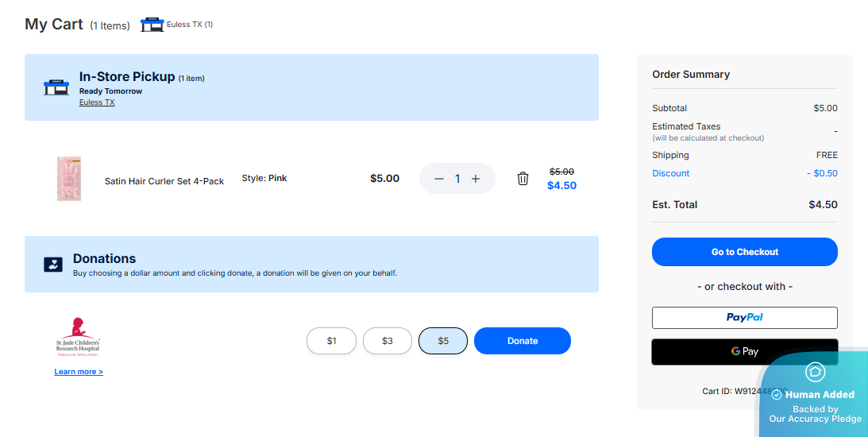Click the Discount link in Order Summary
This screenshot has height=437, width=868.
click(671, 173)
